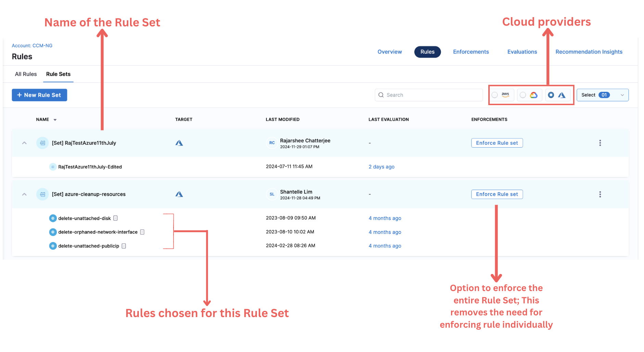644x352 pixels.
Task: Enforce Rule set for azure-cleanup-resources
Action: tap(497, 194)
